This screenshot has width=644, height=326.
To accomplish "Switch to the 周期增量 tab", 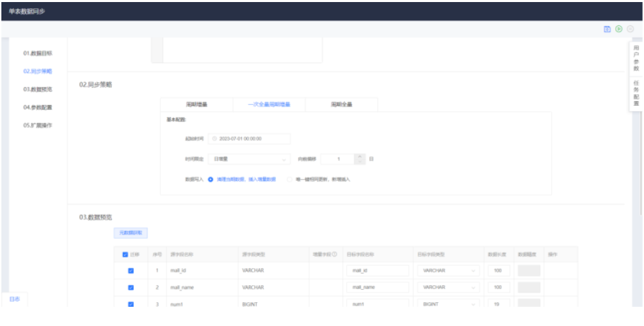I will click(196, 104).
